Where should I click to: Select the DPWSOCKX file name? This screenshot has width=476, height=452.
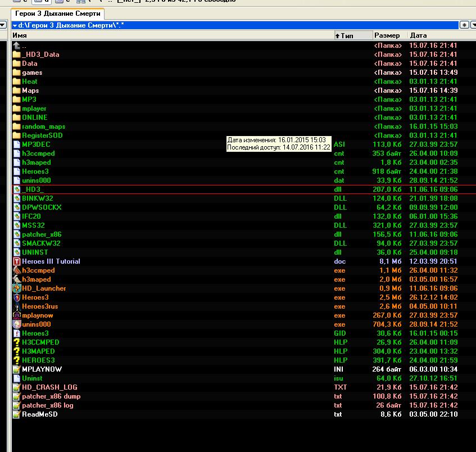click(42, 207)
